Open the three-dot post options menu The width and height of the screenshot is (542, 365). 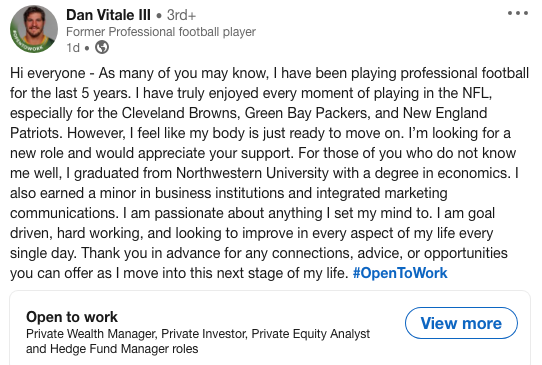coord(517,13)
